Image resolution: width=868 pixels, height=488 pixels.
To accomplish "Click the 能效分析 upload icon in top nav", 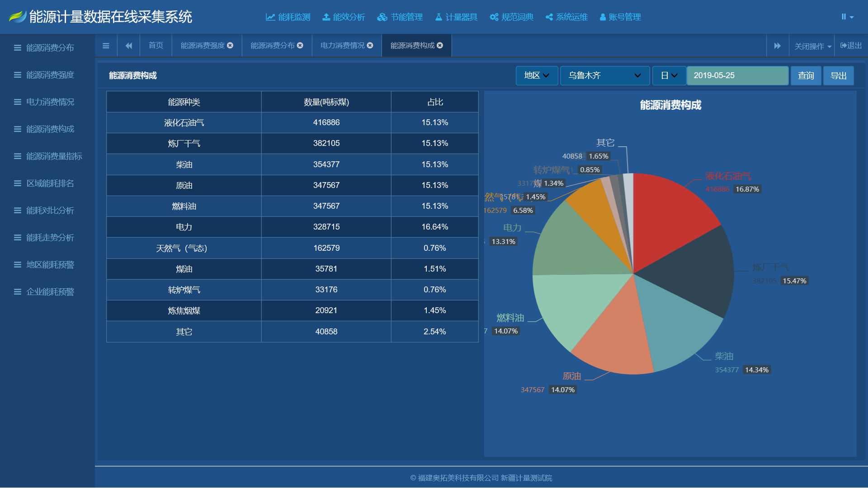I will pyautogui.click(x=326, y=17).
